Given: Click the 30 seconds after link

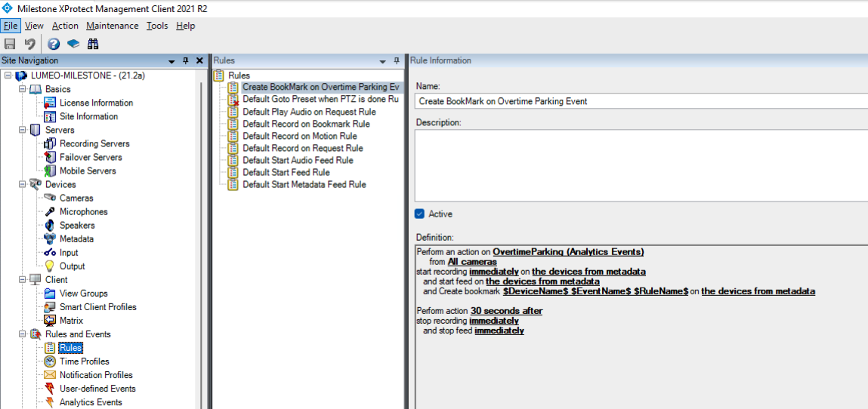Looking at the screenshot, I should tap(506, 311).
